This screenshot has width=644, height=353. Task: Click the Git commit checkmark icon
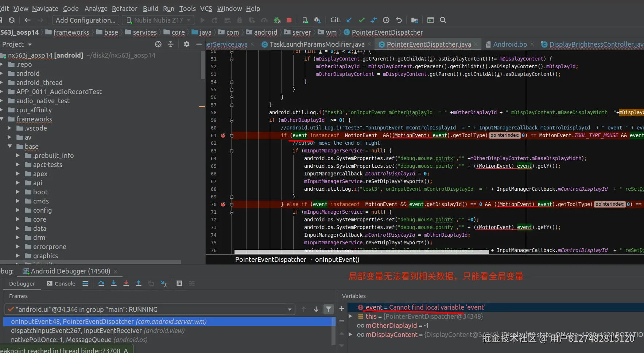coord(361,20)
